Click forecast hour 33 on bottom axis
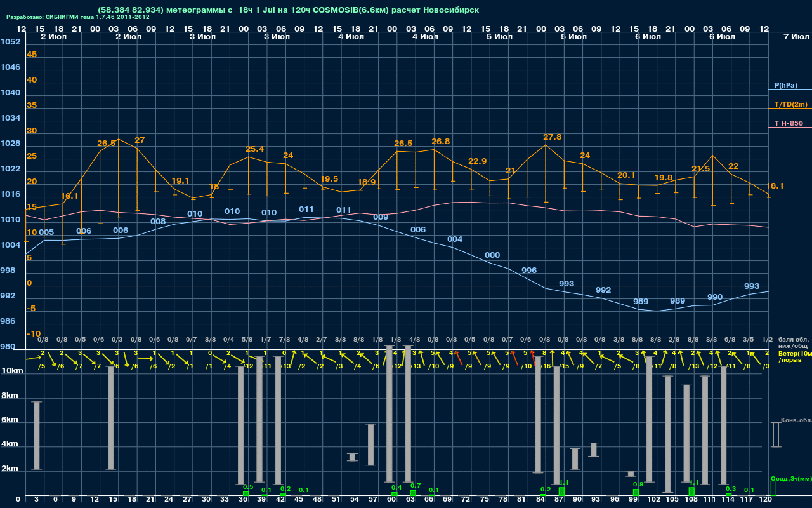 click(225, 500)
